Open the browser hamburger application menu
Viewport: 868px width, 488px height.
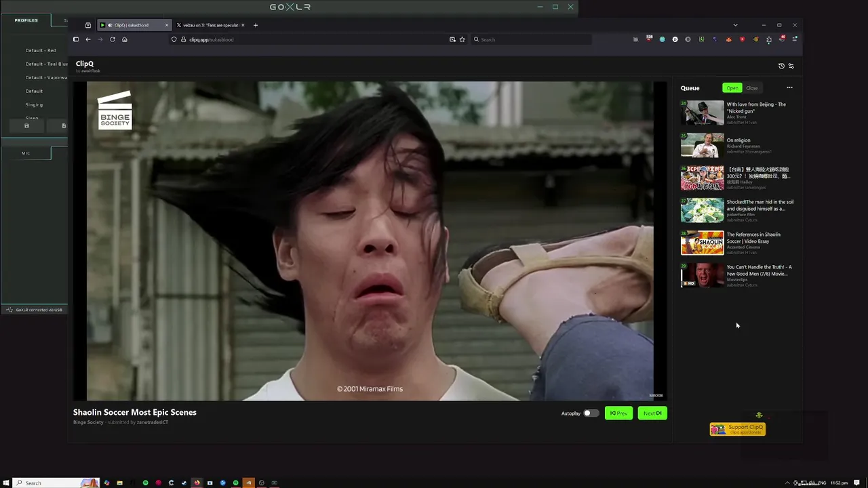click(795, 39)
